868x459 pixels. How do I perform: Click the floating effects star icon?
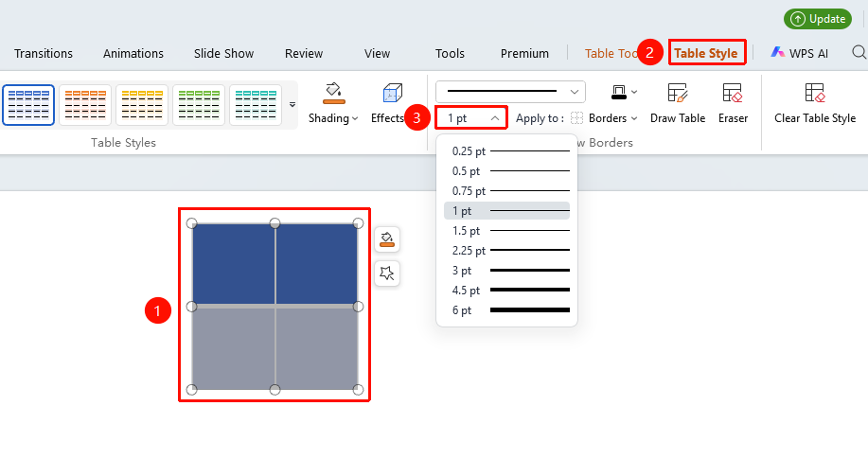(387, 273)
